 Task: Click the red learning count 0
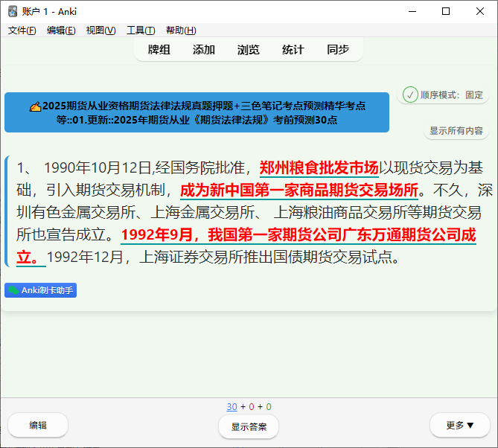[x=251, y=407]
